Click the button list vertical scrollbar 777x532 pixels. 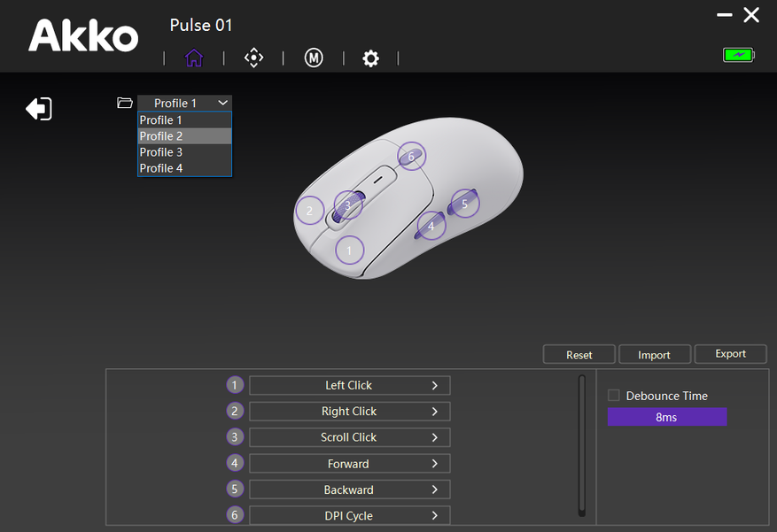(x=582, y=445)
